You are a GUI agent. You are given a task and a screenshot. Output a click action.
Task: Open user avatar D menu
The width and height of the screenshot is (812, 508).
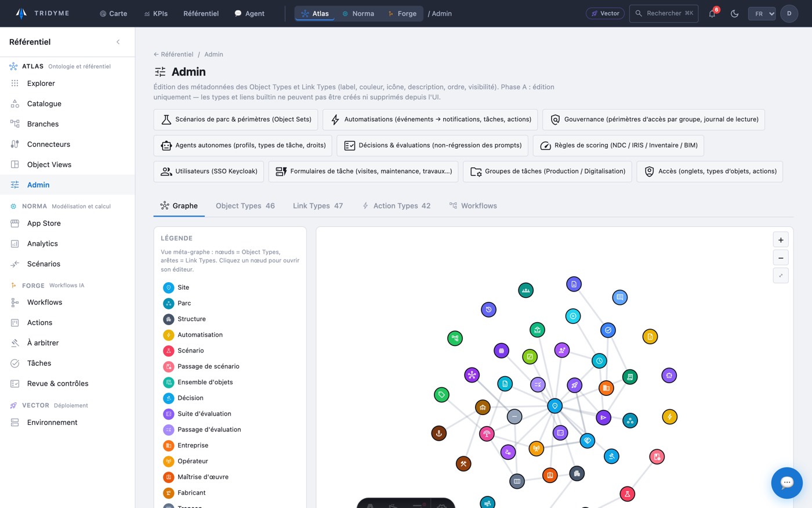pos(789,13)
